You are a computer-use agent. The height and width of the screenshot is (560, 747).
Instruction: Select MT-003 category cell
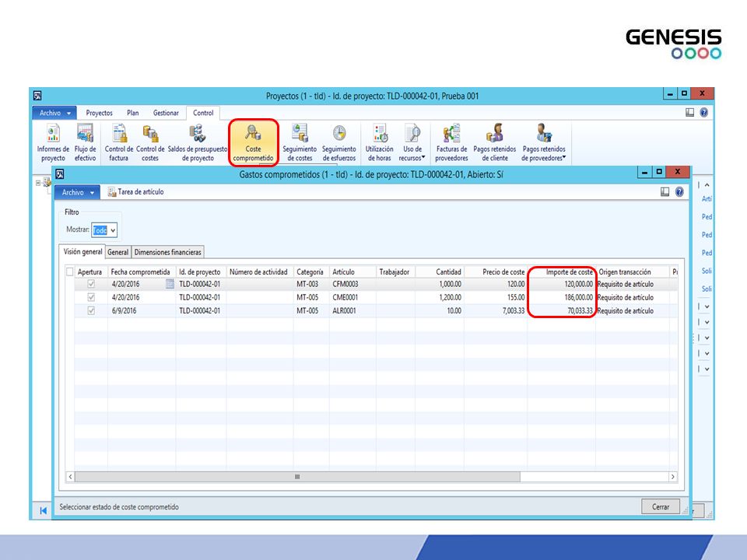tap(311, 284)
